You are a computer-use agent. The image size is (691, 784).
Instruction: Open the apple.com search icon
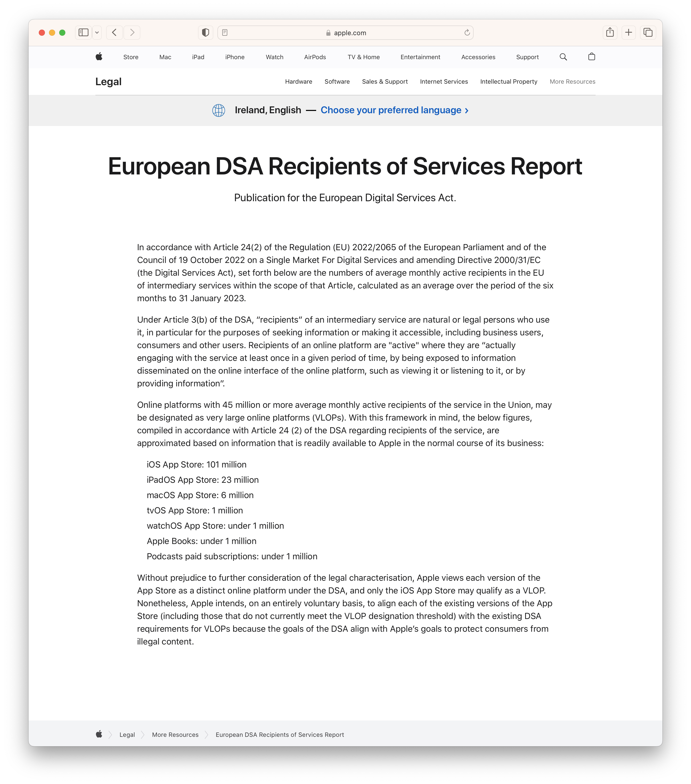[x=563, y=57]
